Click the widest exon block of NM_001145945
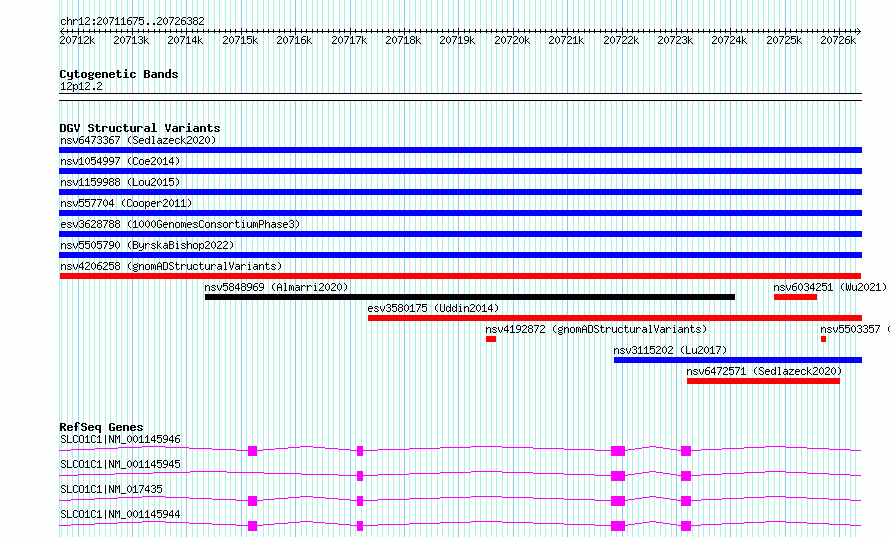Viewport: 890px width, 537px height. click(x=618, y=476)
